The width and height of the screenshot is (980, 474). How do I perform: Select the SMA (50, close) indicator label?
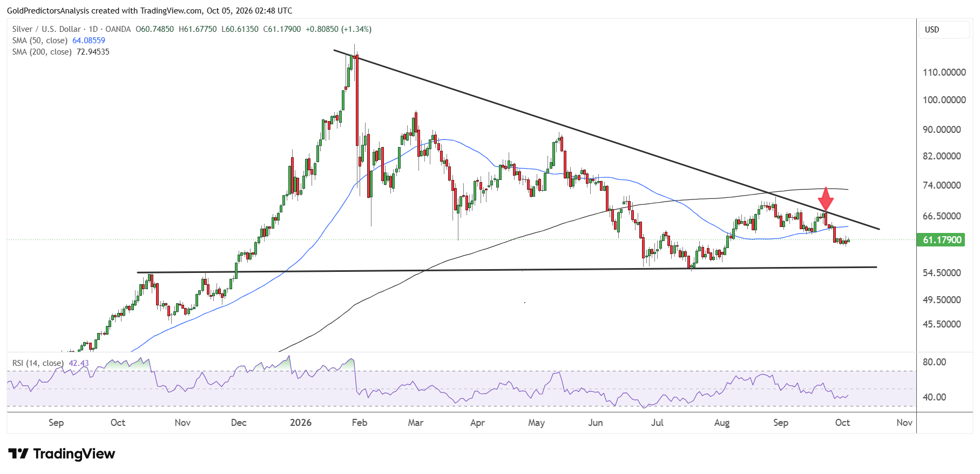pos(40,41)
